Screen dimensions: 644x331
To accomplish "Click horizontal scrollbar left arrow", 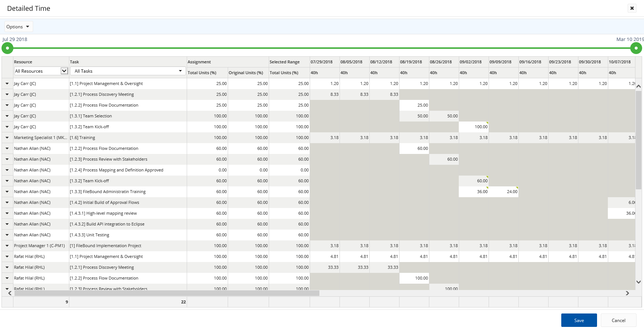I will point(10,293).
